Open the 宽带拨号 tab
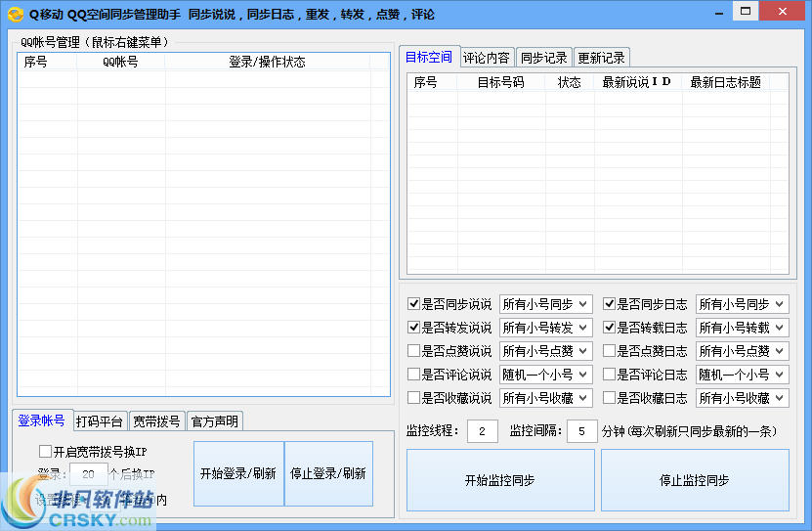 (x=157, y=421)
